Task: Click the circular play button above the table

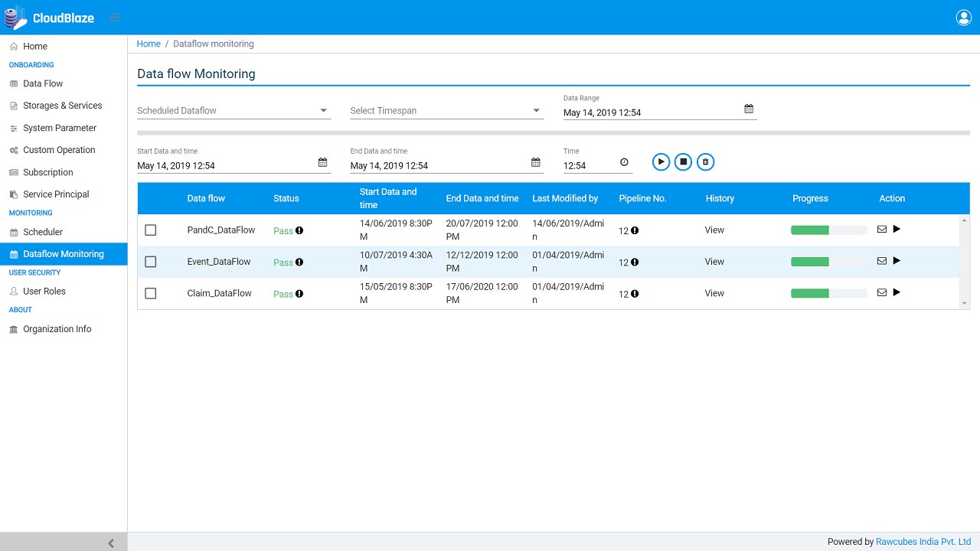Action: pos(661,162)
